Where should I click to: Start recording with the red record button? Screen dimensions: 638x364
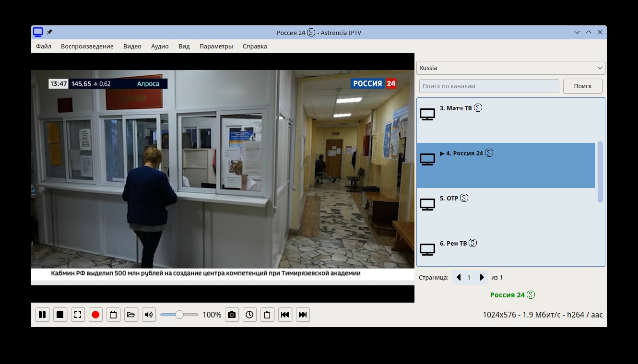(x=95, y=315)
